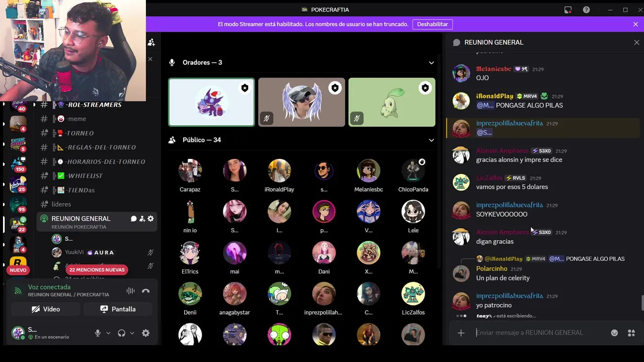The height and width of the screenshot is (362, 644).
Task: Open the add friends icon above channel list
Action: (151, 42)
